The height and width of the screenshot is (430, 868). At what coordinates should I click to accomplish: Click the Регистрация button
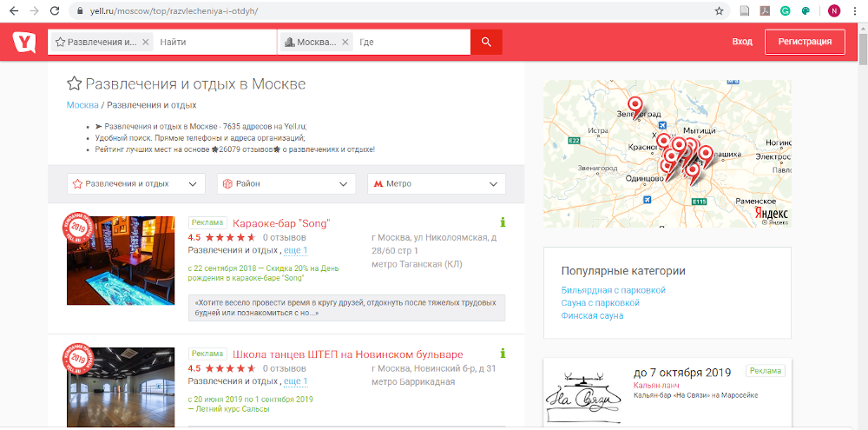pos(805,42)
